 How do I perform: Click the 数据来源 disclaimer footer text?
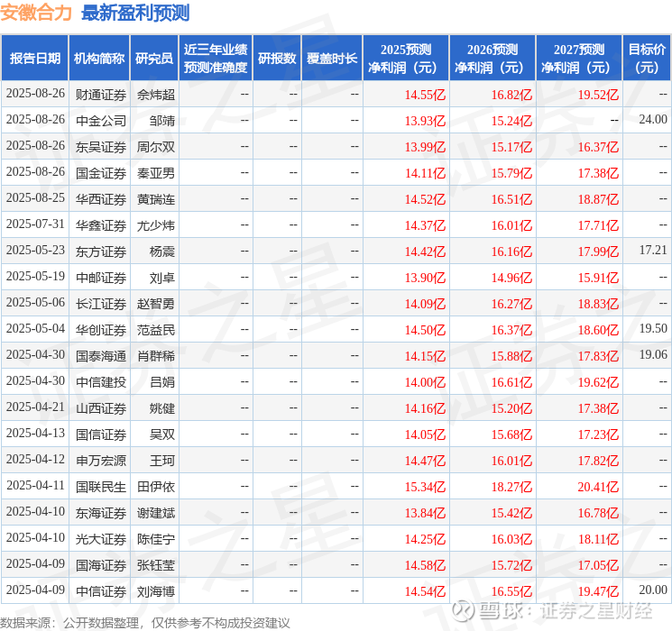pos(145,623)
